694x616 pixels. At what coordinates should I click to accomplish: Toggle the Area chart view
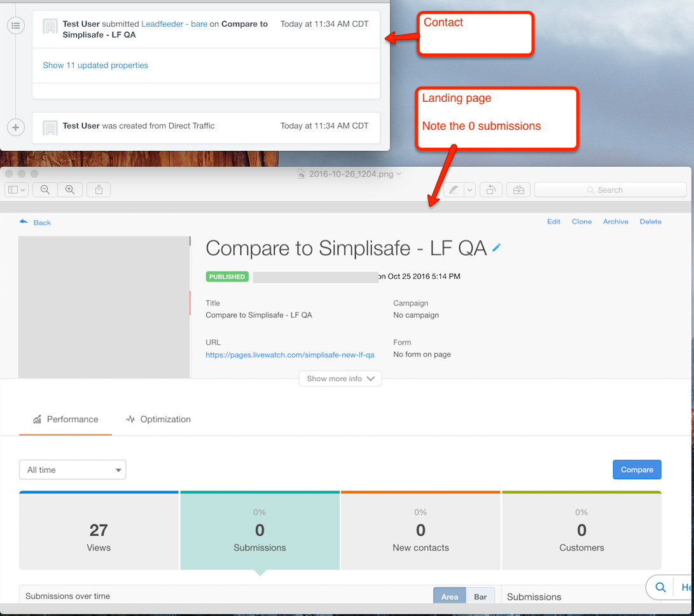click(449, 596)
